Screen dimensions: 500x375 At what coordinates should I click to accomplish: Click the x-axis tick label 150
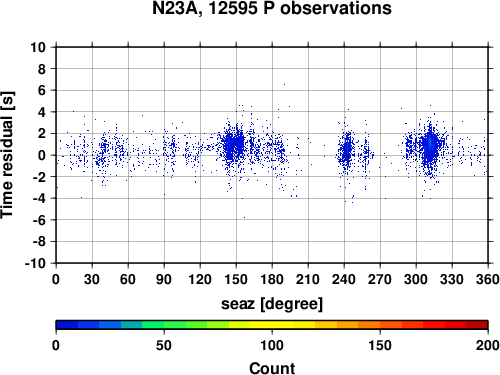[236, 279]
